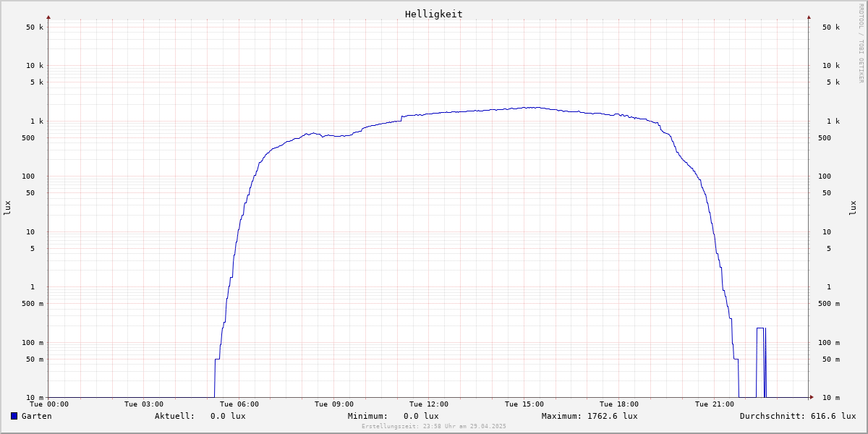
Task: Click the Tue 15:00 time axis label
Action: tap(524, 404)
